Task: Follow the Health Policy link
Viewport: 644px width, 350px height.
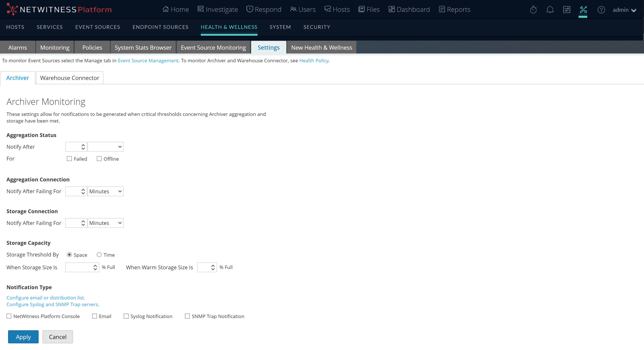Action: 314,60
